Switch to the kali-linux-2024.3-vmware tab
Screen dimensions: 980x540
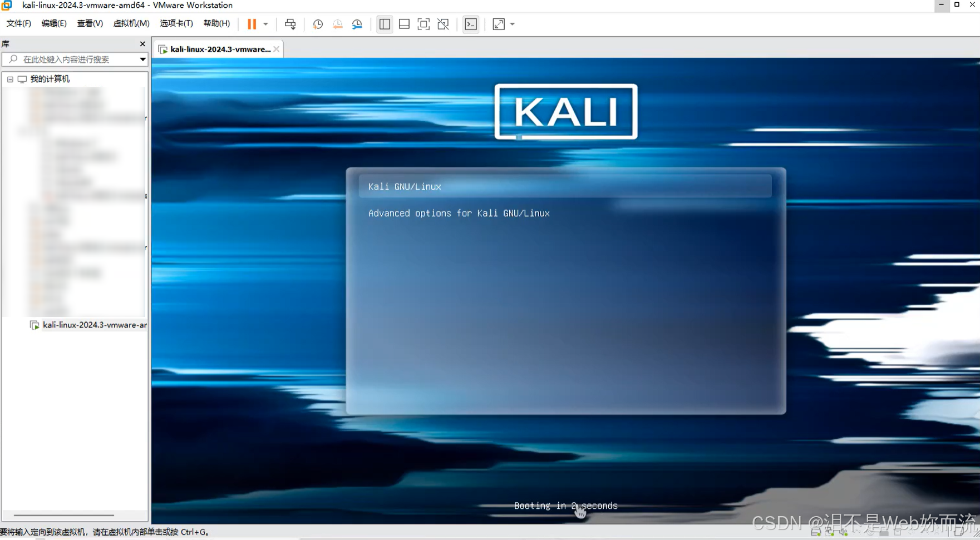coord(220,49)
